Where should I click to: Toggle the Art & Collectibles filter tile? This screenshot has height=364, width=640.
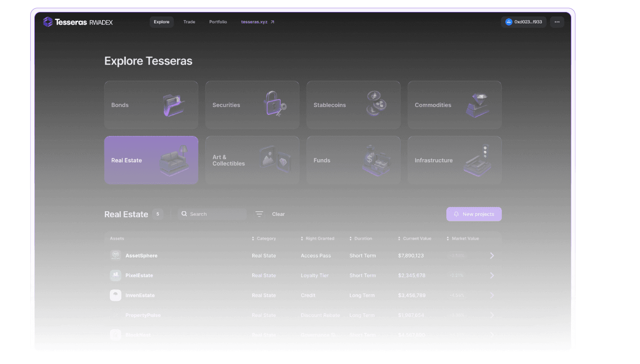pyautogui.click(x=252, y=160)
